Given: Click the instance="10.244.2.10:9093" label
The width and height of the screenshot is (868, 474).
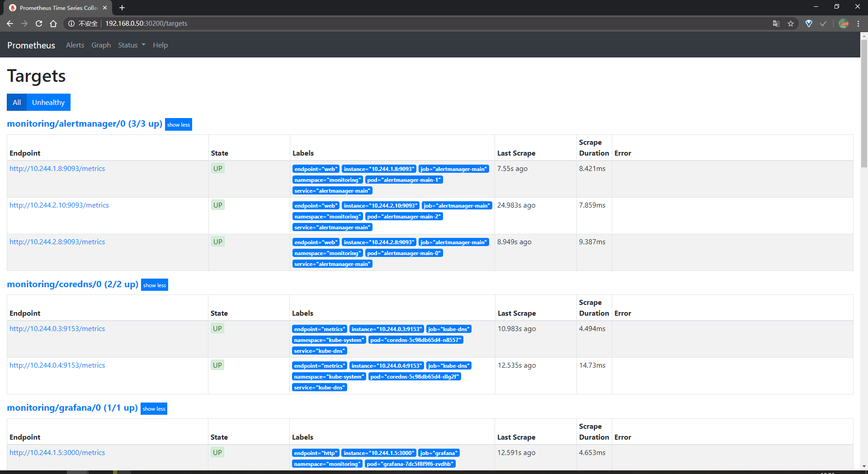Looking at the screenshot, I should point(381,206).
